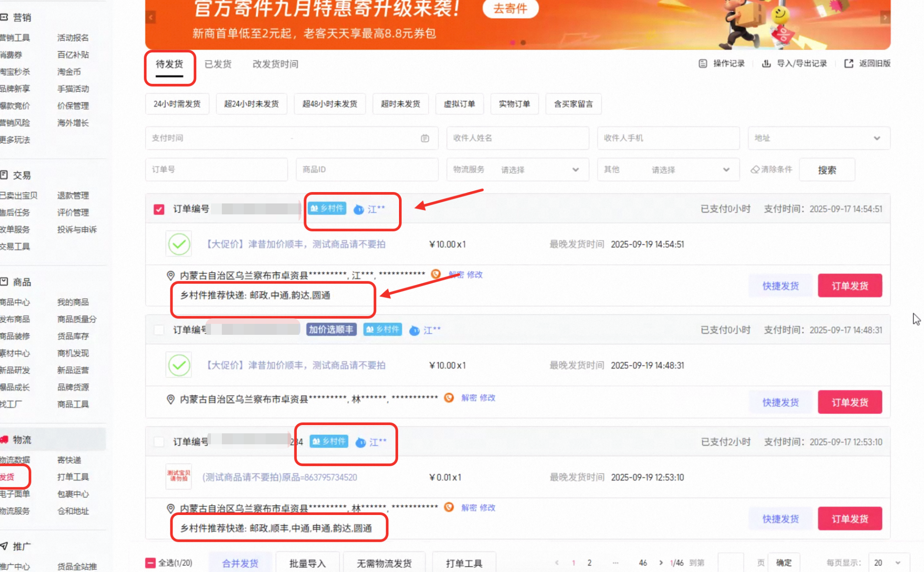The height and width of the screenshot is (572, 924).
Task: Click buyer 江** chat icon on second order
Action: click(x=415, y=330)
